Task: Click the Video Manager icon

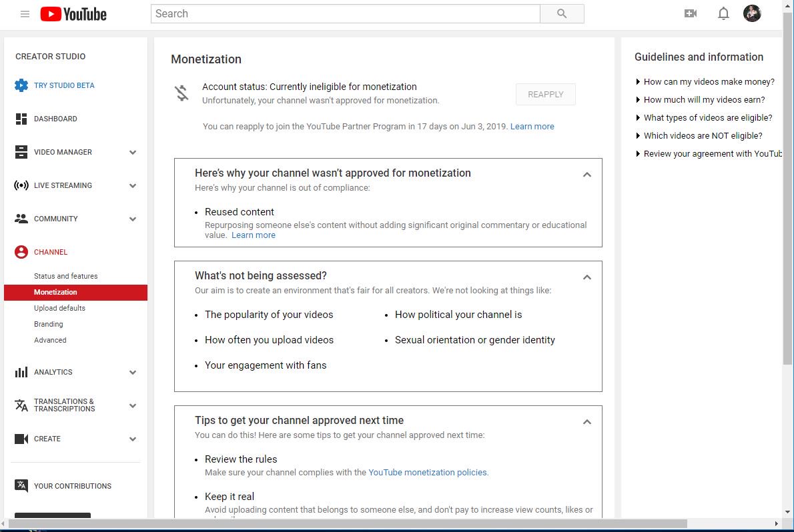Action: pos(21,152)
